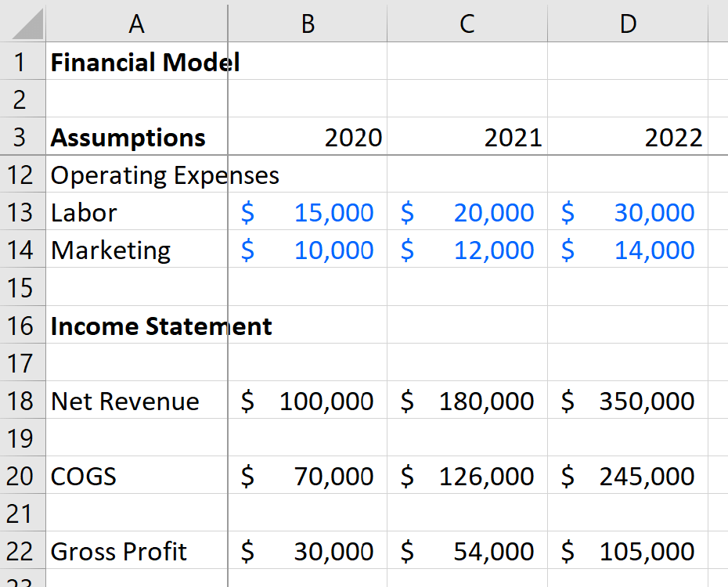Click the row 1 header
This screenshot has height=587, width=728.
tap(21, 62)
